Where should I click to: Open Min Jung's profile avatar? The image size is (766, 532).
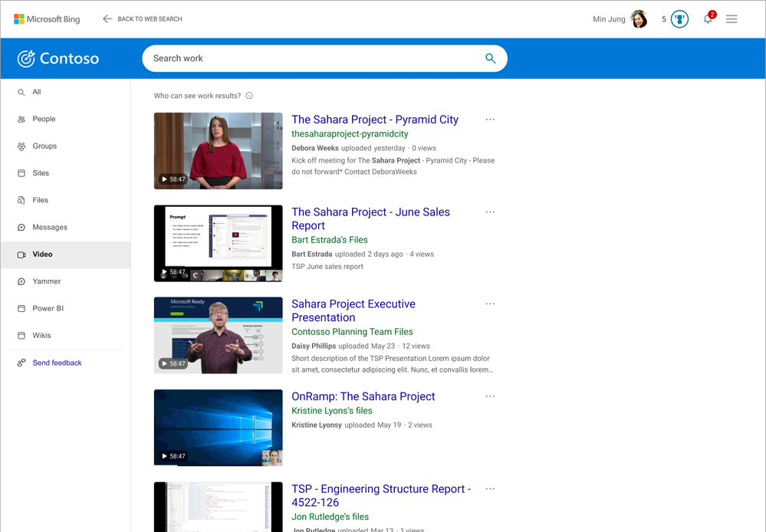(639, 19)
